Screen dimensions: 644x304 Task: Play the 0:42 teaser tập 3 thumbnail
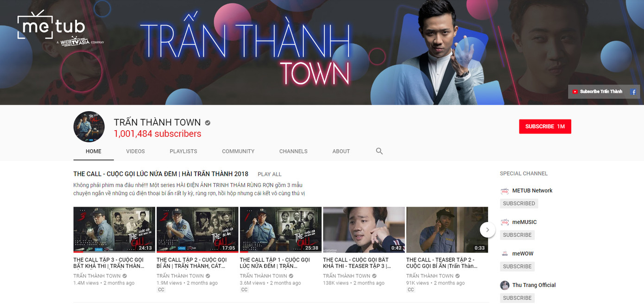point(364,229)
